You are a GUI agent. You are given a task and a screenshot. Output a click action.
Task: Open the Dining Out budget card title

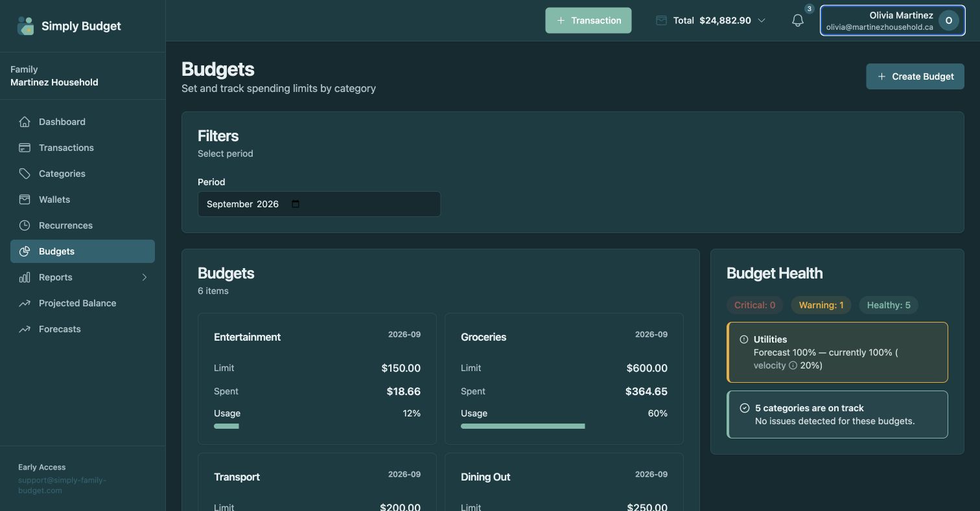(x=485, y=477)
